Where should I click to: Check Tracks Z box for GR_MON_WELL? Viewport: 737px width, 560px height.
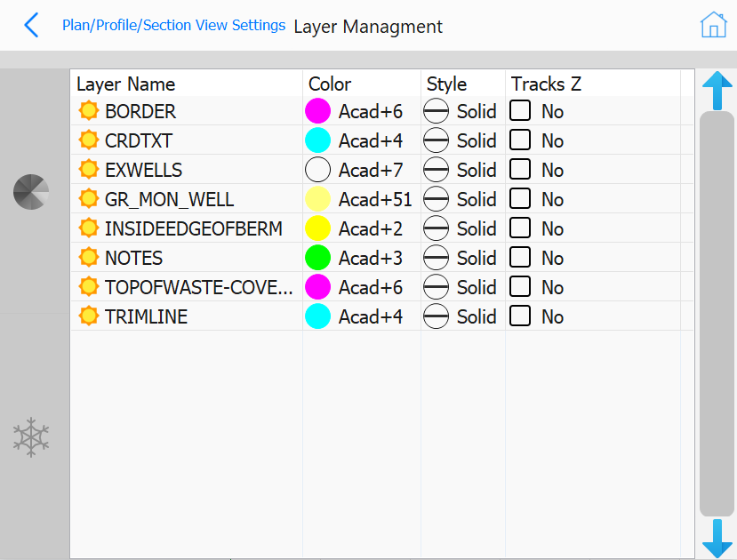pos(520,198)
